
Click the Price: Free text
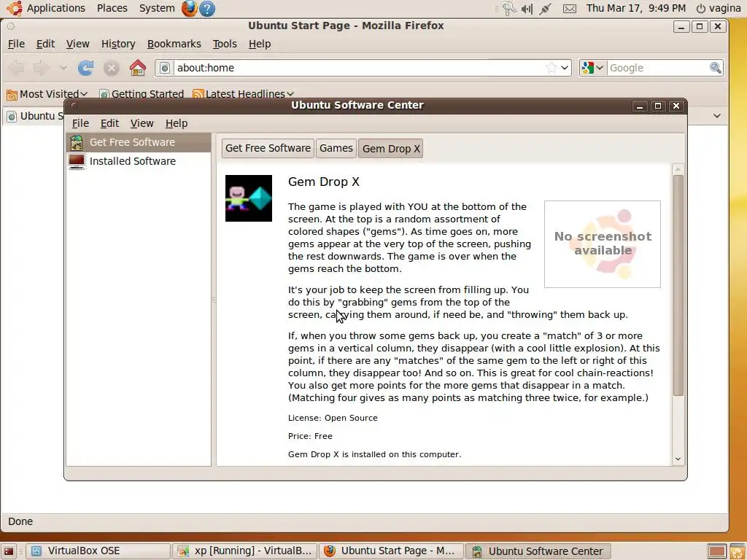click(310, 436)
